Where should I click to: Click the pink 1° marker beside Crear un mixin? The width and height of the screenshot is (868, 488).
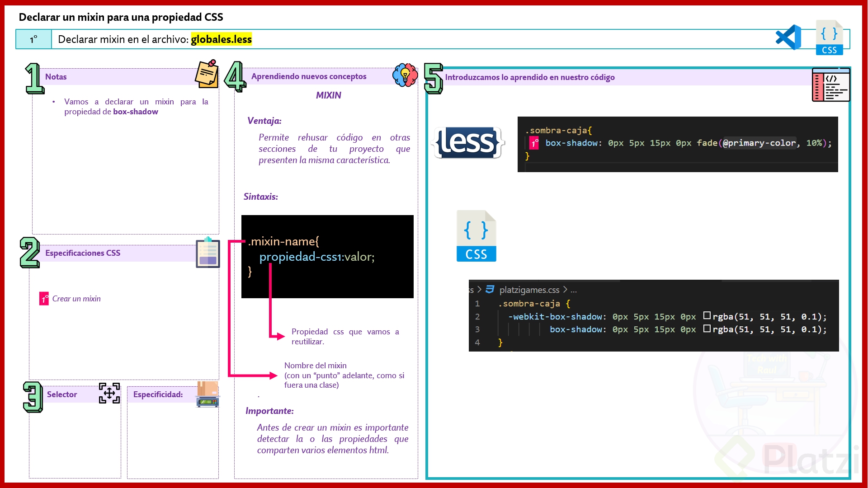pos(44,299)
